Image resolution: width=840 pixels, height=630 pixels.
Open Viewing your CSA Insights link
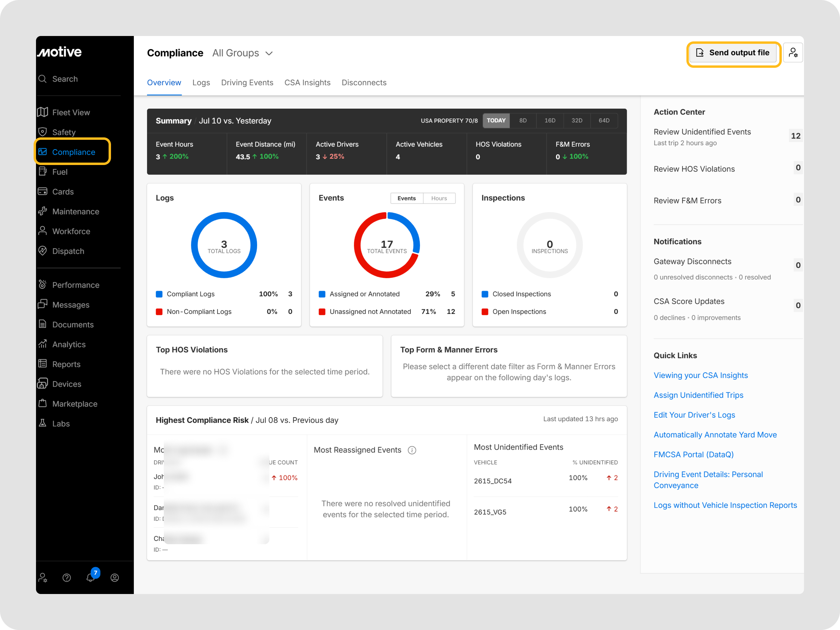700,375
